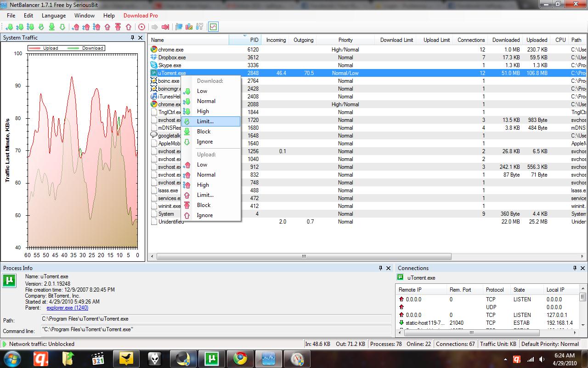This screenshot has width=588, height=368.
Task: Click the toolbar's Upload Limit icon
Action: (x=107, y=27)
